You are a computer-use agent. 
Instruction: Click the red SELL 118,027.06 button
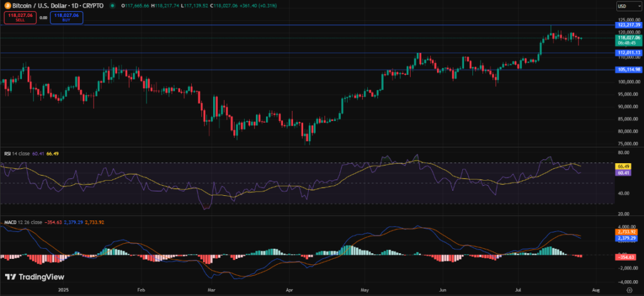click(20, 18)
